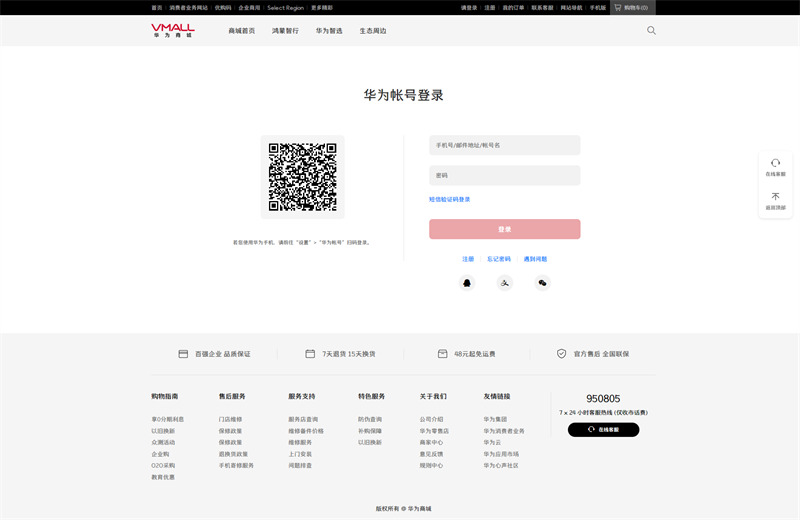Screen dimensions: 800x520
Task: Open footer link 公司介绍
Action: click(432, 419)
